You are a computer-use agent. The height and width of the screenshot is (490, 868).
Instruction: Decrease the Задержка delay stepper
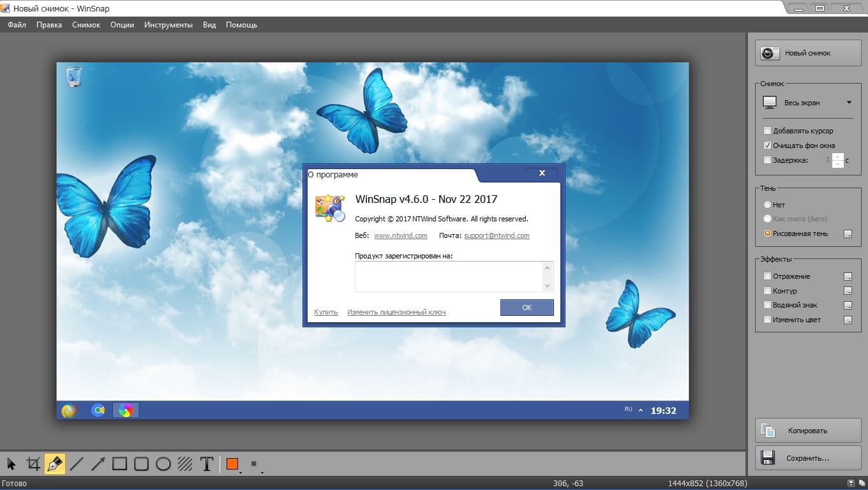(838, 164)
